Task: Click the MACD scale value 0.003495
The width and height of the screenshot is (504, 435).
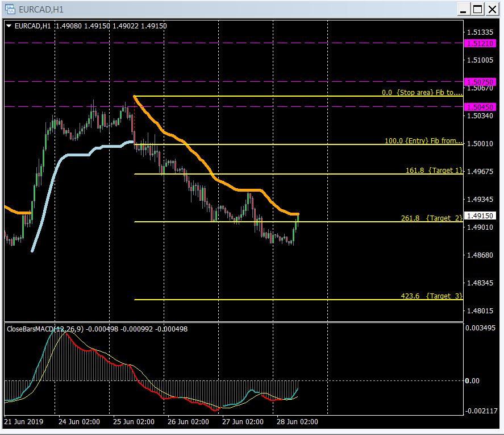Action: click(x=481, y=328)
